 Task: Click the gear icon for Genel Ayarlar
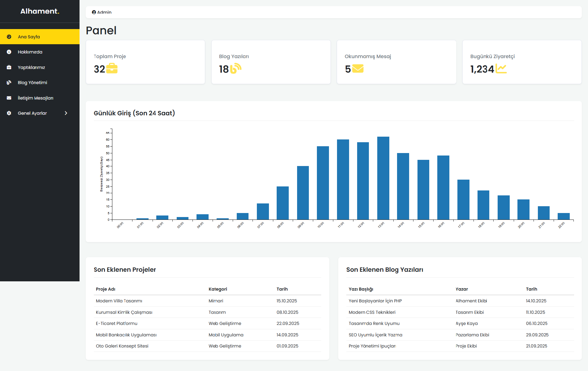pos(9,113)
